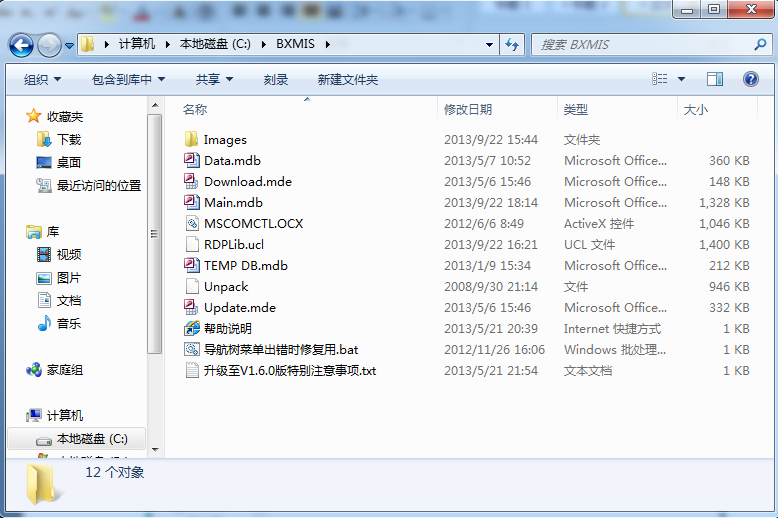778x518 pixels.
Task: Click the folder icon in address bar
Action: pyautogui.click(x=88, y=44)
